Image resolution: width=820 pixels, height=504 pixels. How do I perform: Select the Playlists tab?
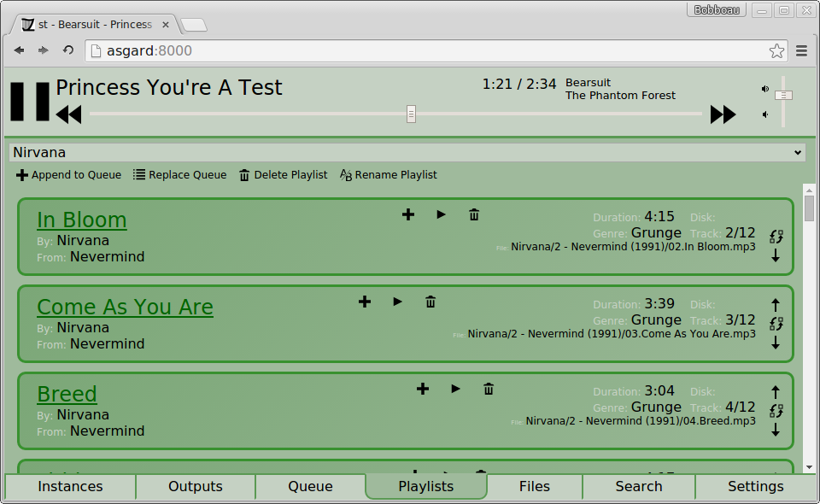point(426,487)
